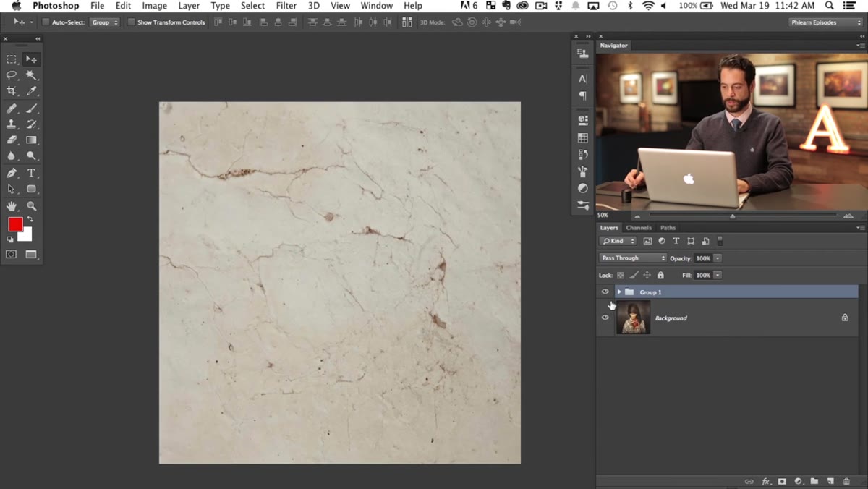Viewport: 868px width, 489px height.
Task: Select the Pen tool
Action: click(x=12, y=173)
